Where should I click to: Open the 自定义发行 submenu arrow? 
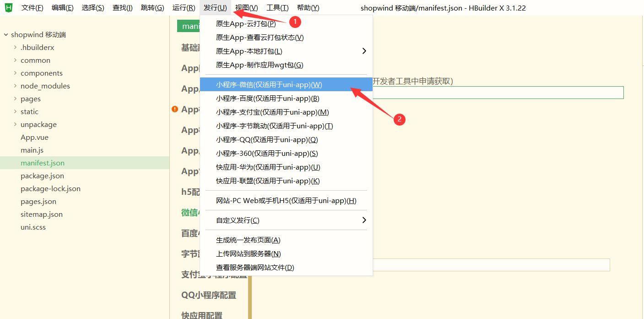364,220
